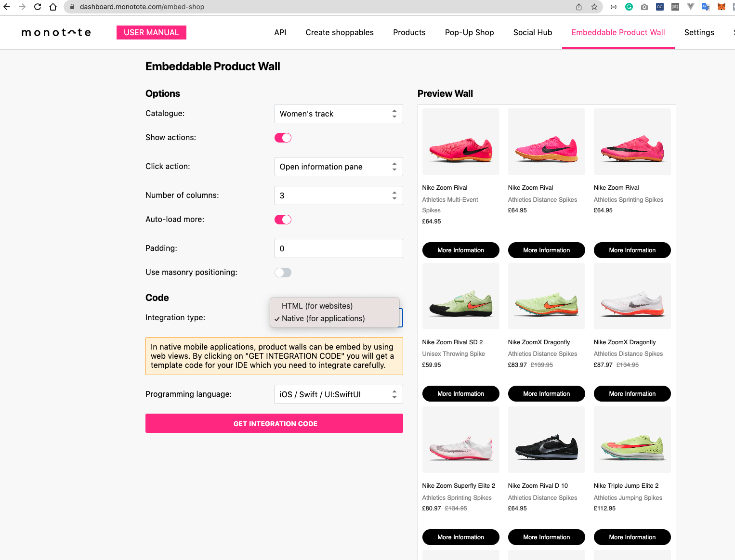The image size is (735, 560).
Task: Bookmark this page with the star
Action: coord(594,7)
